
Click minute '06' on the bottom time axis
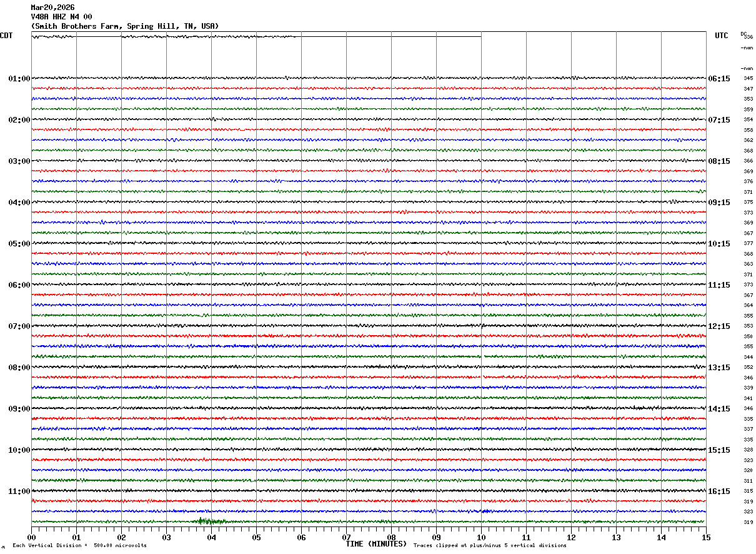click(x=301, y=537)
